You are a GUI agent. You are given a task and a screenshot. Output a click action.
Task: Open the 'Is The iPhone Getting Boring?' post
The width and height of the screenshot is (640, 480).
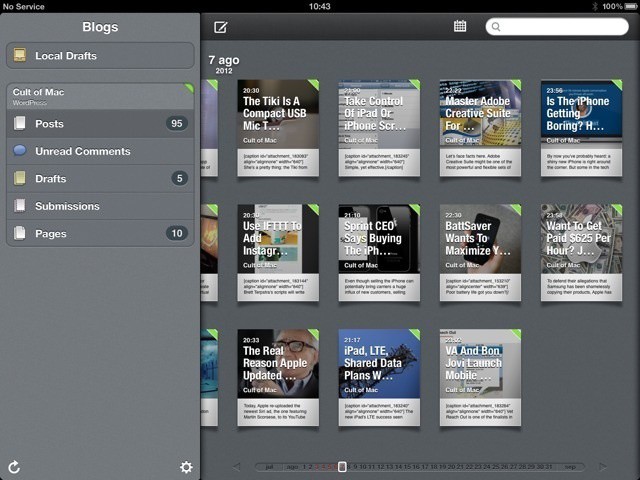click(x=581, y=128)
